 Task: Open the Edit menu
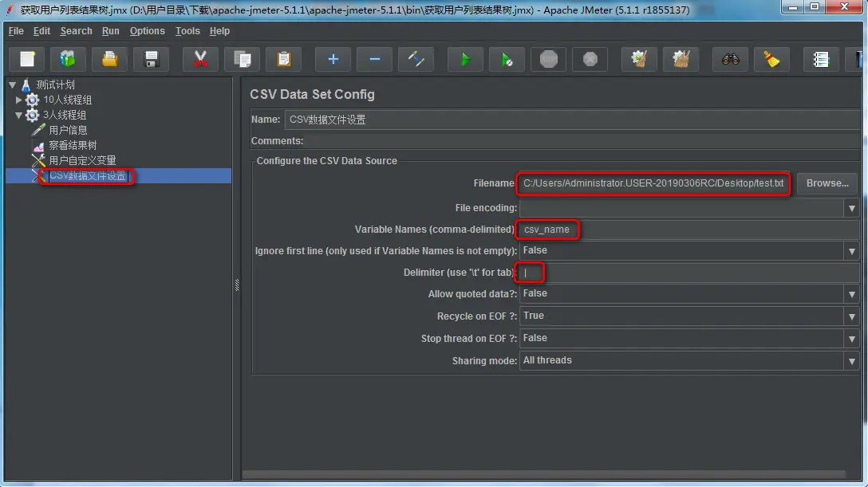click(x=41, y=31)
